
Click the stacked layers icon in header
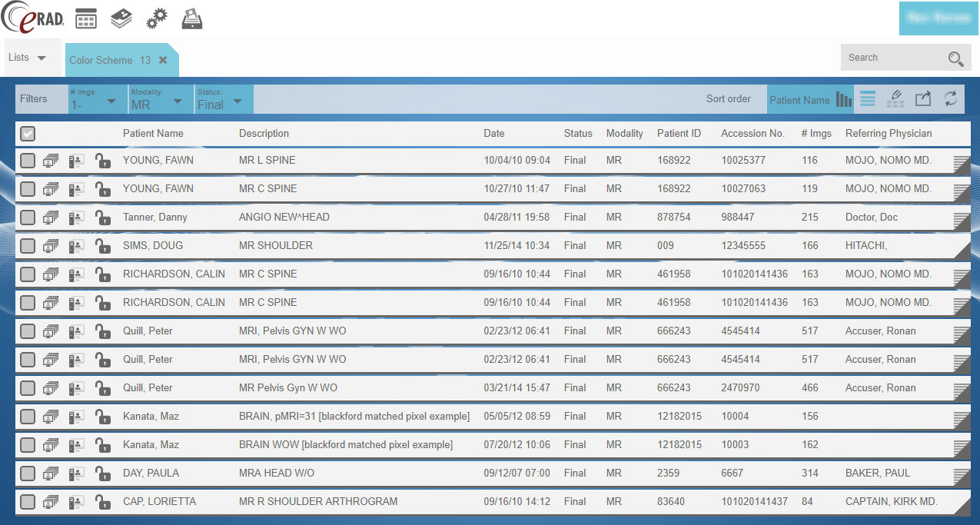[x=121, y=19]
